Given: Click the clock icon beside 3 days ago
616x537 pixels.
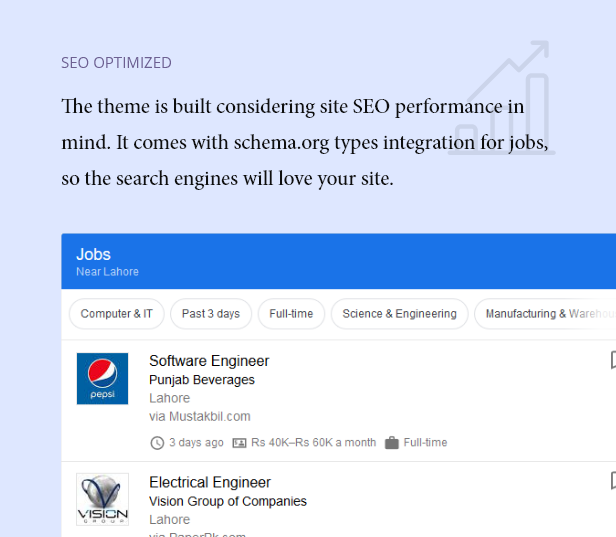Looking at the screenshot, I should click(157, 443).
